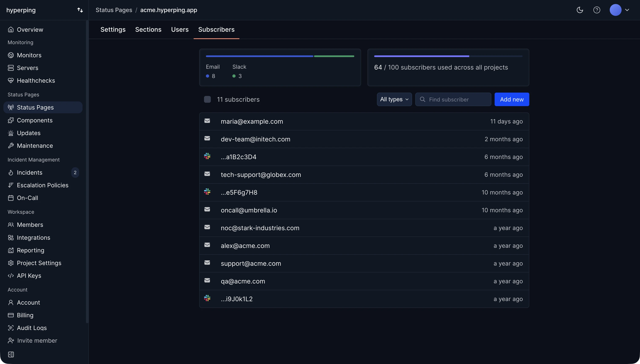Click the blue Email legend dot

coord(207,76)
